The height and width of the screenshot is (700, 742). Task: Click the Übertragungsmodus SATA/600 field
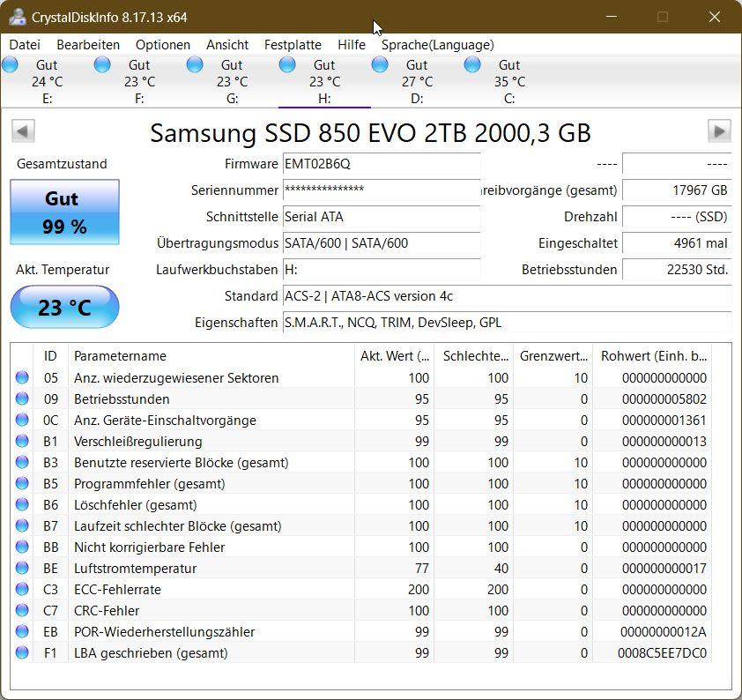382,243
